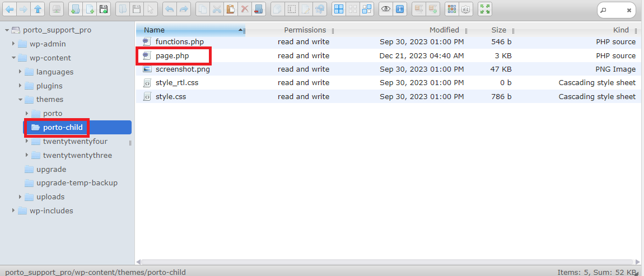Image resolution: width=644 pixels, height=276 pixels.
Task: Cut the selection with the scissors icon
Action: [x=217, y=9]
